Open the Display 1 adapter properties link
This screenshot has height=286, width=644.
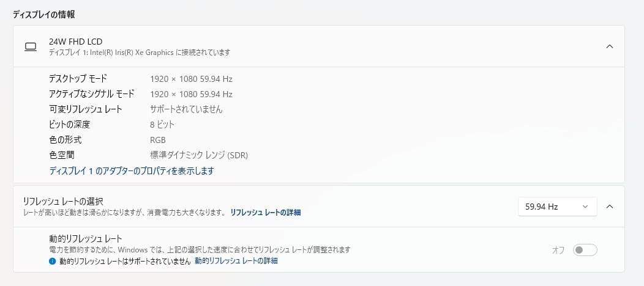tap(131, 171)
